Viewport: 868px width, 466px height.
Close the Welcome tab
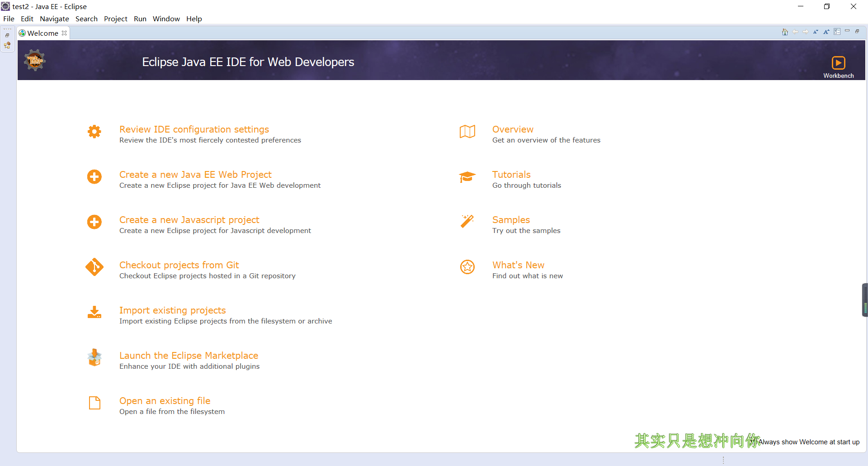(x=64, y=33)
